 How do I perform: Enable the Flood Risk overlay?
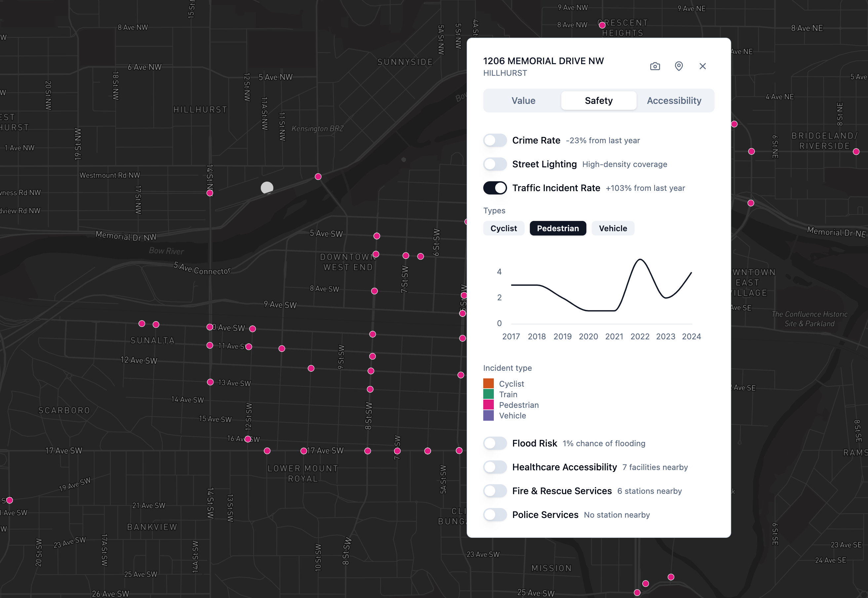(x=495, y=443)
